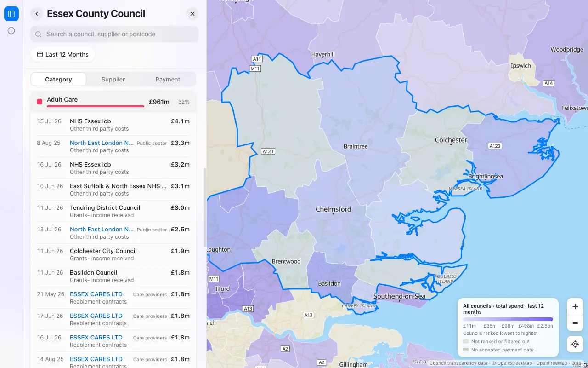Image resolution: width=588 pixels, height=368 pixels.
Task: Focus the council, supplier or postcode search field
Action: coord(114,34)
